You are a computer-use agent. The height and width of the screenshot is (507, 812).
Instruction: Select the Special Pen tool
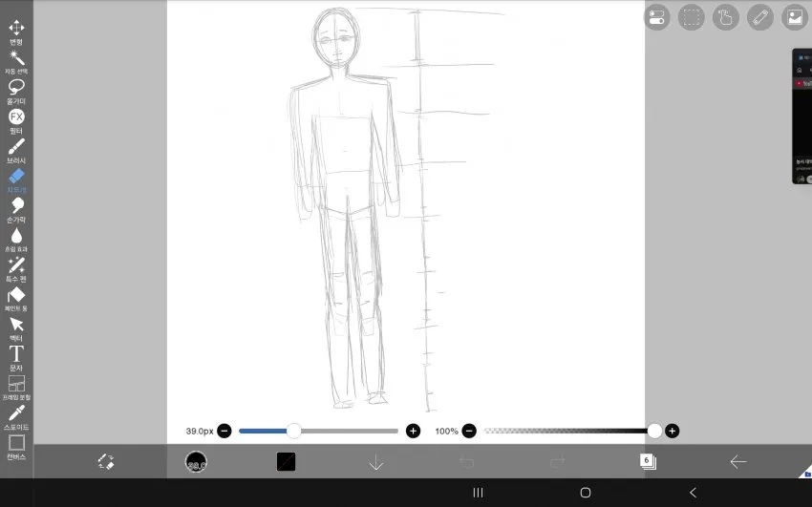point(16,269)
